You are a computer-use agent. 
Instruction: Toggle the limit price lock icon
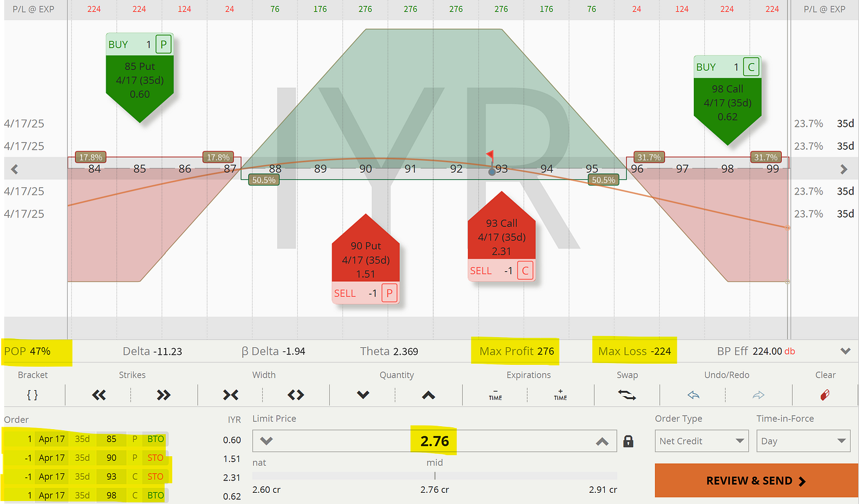[628, 441]
